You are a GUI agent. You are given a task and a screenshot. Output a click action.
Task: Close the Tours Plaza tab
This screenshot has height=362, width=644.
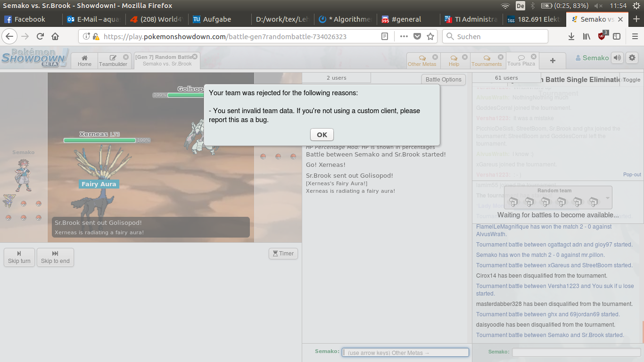(534, 57)
